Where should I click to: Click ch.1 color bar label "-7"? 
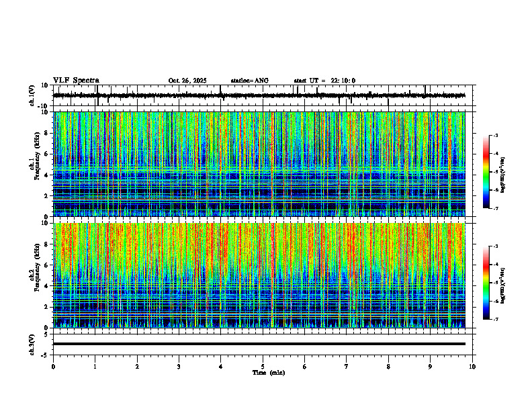pos(496,208)
